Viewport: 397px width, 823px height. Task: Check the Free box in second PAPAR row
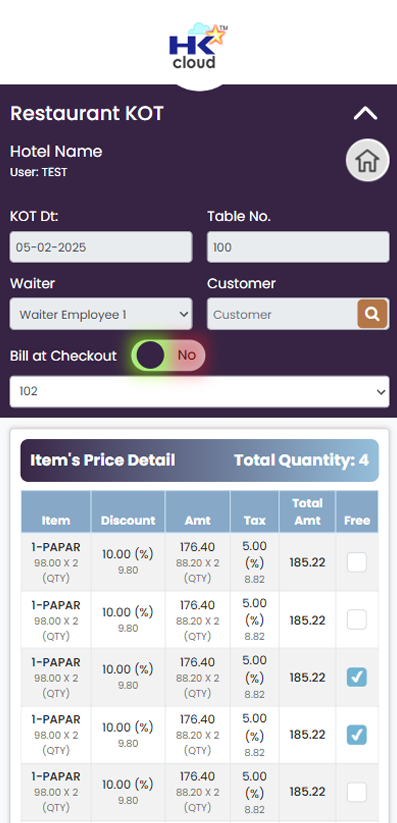click(x=357, y=620)
